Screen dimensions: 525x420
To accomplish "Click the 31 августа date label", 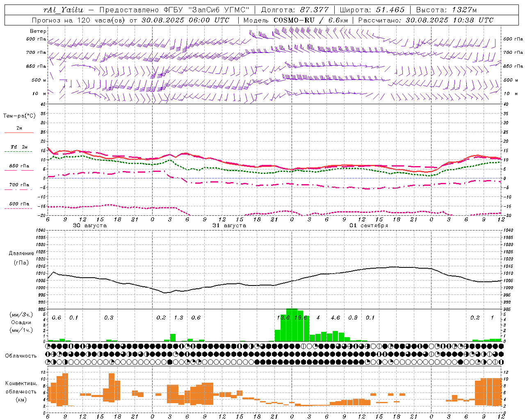I will point(229,226).
